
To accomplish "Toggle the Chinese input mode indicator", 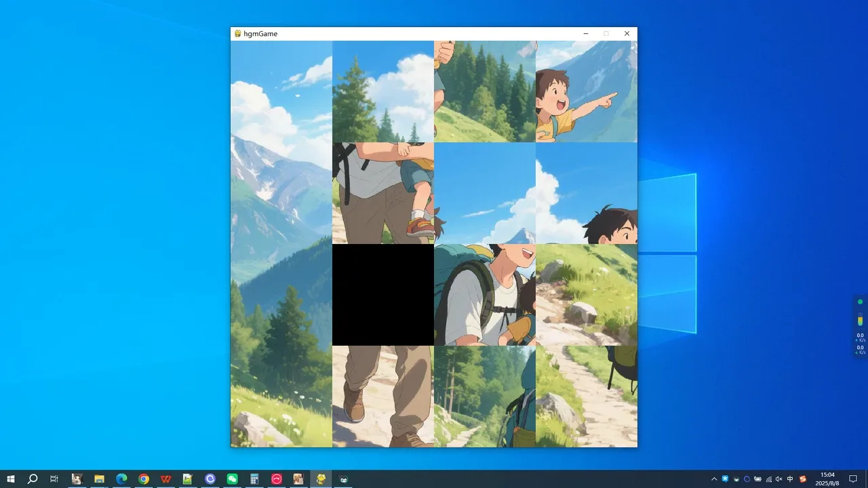I will [790, 479].
